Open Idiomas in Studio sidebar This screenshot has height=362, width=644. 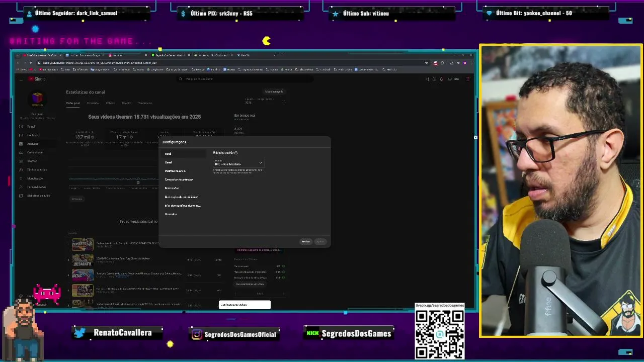[32, 161]
